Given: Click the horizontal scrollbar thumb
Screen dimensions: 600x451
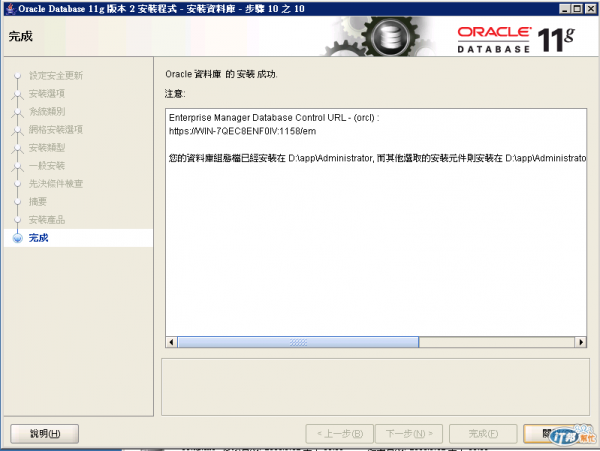Looking at the screenshot, I should pos(298,342).
